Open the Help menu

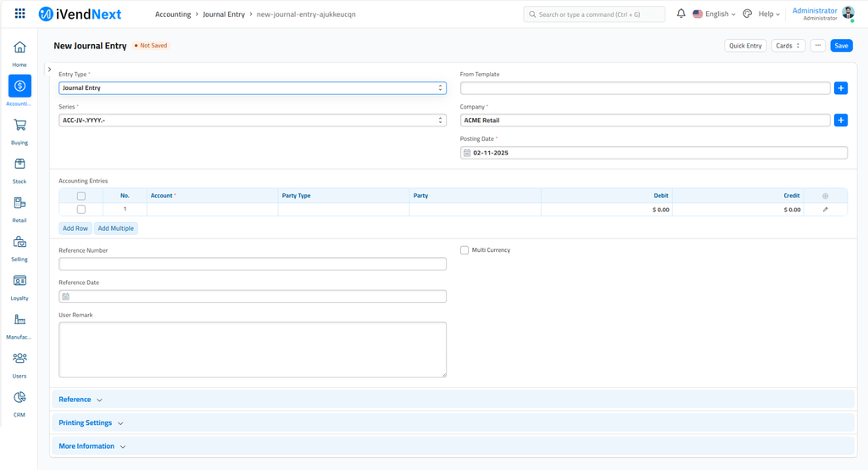[x=769, y=14]
